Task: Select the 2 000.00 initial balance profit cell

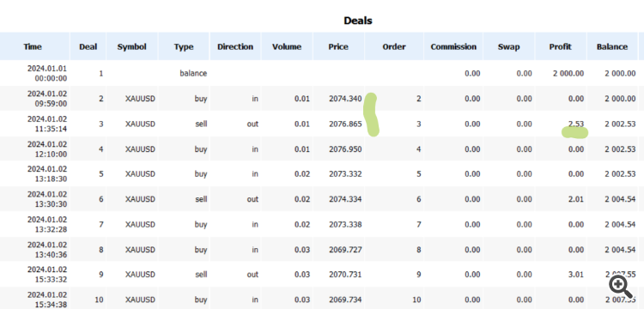Action: [x=568, y=74]
